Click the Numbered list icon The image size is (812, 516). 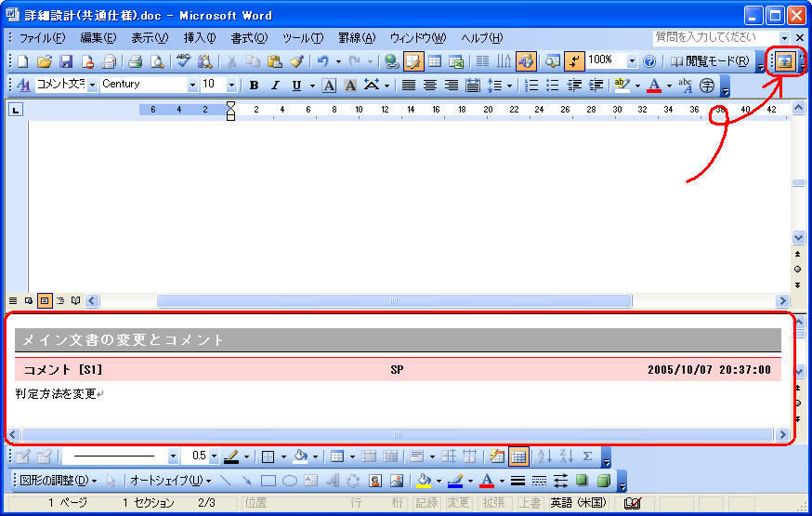click(x=531, y=86)
